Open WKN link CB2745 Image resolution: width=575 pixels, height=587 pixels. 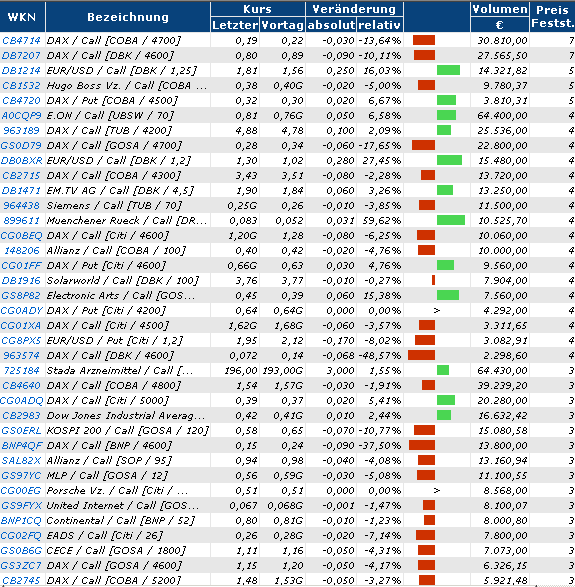[21, 580]
